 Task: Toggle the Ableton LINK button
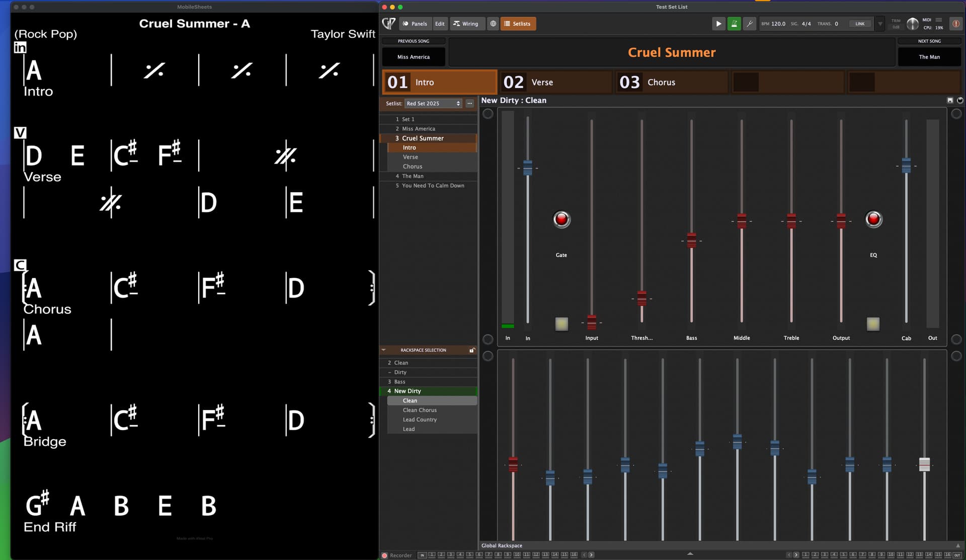[860, 24]
